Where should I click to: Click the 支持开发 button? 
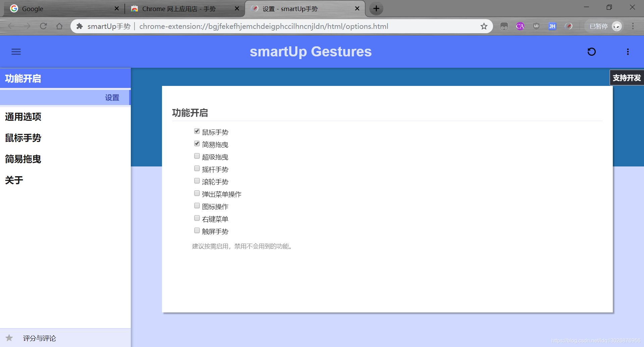tap(627, 78)
